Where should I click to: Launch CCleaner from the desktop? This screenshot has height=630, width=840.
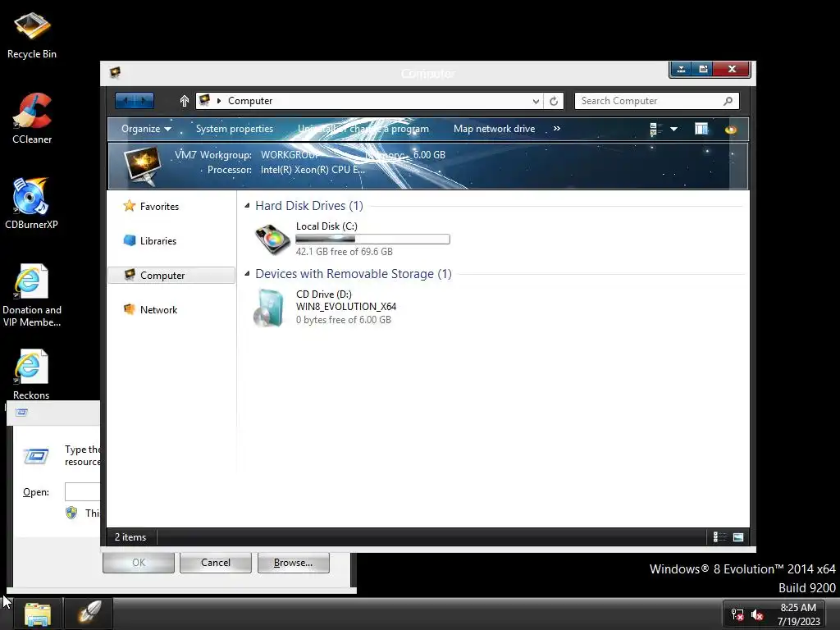tap(32, 119)
